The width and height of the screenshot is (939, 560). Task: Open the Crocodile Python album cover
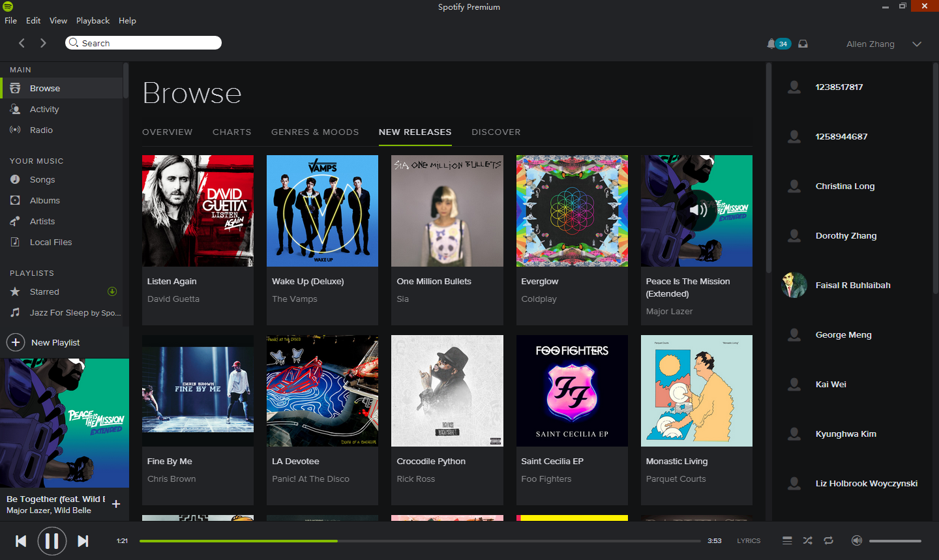click(x=447, y=391)
